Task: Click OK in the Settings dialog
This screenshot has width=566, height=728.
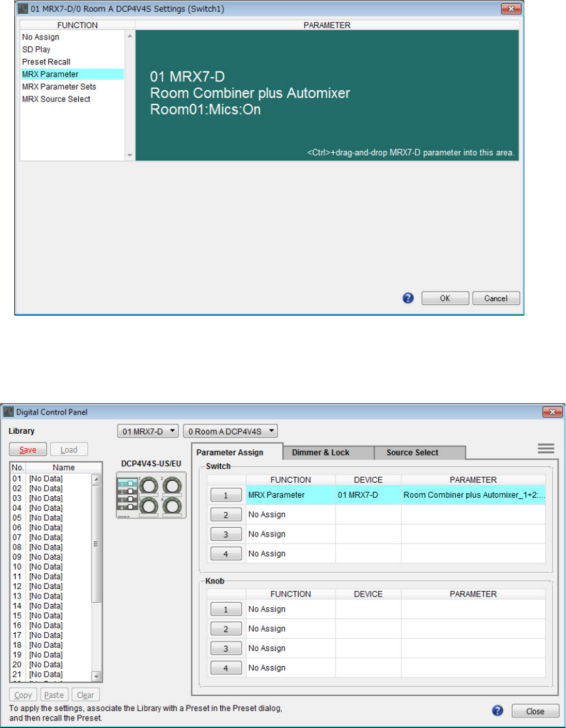Action: [445, 298]
